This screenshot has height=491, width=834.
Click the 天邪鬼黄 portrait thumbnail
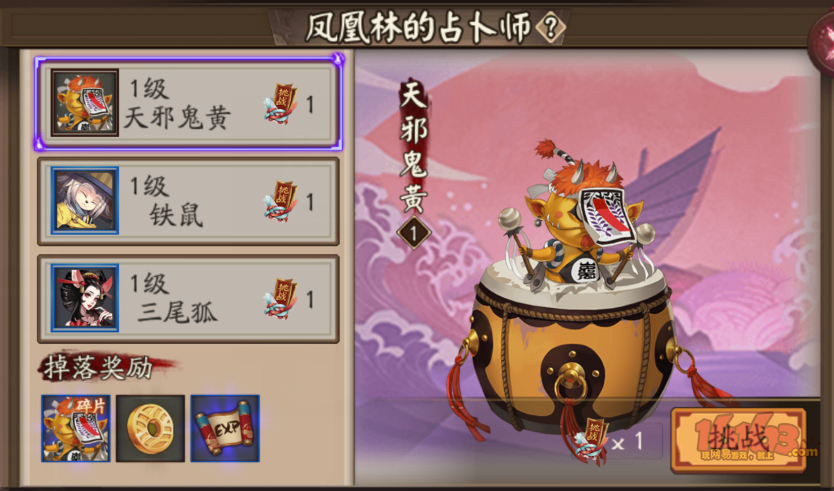(85, 103)
